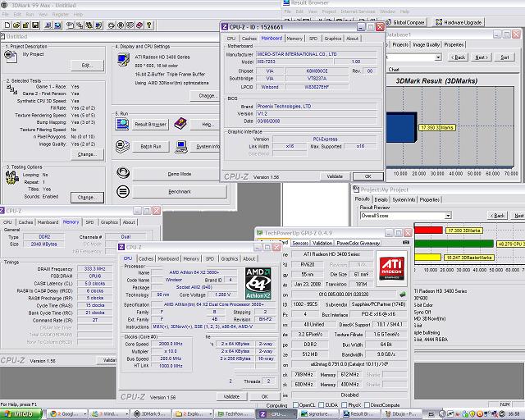525x420 pixels.
Task: Click the green CPU score bar
Action: click(454, 244)
